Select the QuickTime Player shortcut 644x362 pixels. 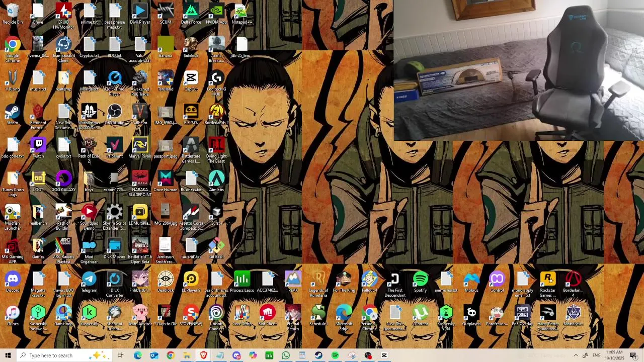(115, 83)
